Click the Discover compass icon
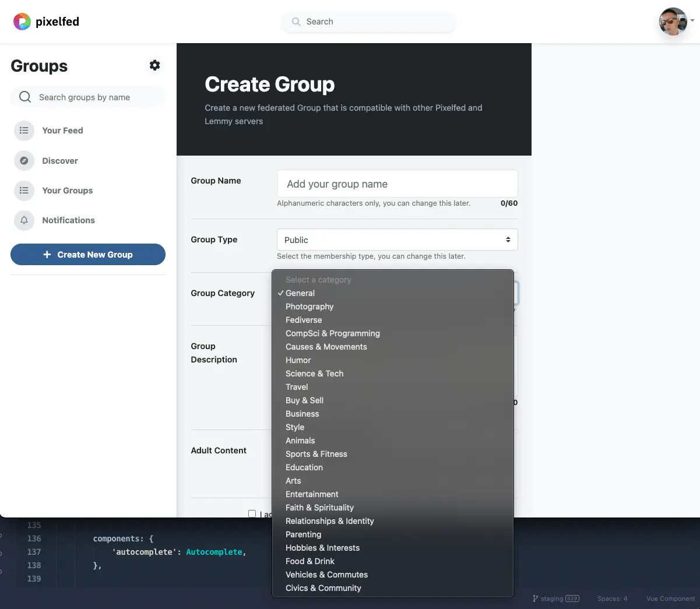The image size is (700, 609). point(24,161)
